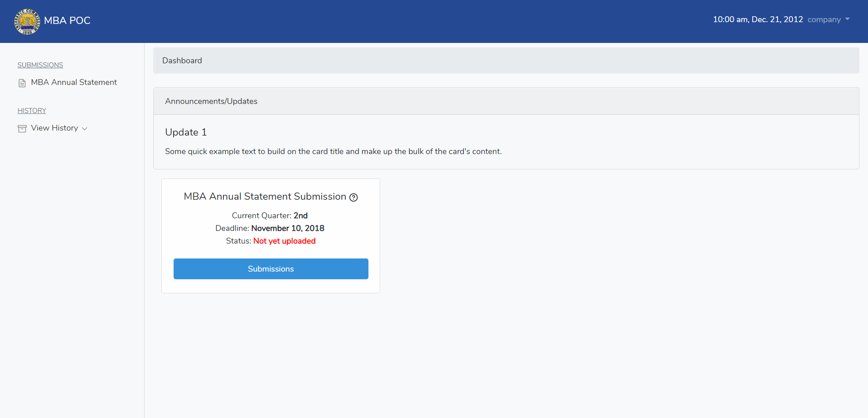Expand the View History chevron
868x418 pixels.
pyautogui.click(x=85, y=129)
